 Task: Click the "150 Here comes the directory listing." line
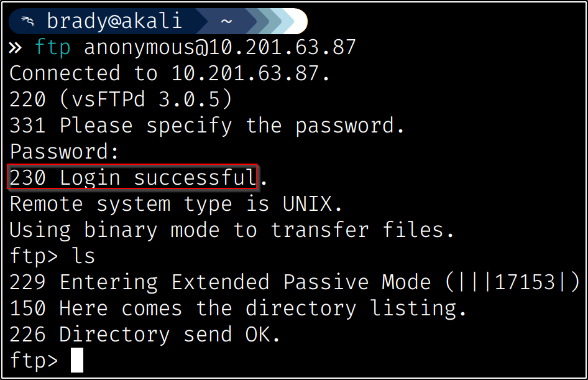[x=238, y=308]
